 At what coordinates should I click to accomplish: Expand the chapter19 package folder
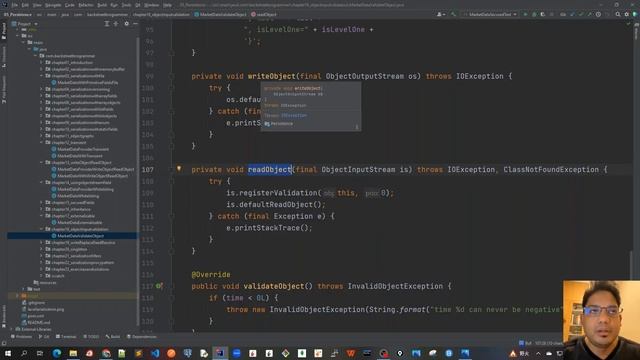tap(42, 242)
